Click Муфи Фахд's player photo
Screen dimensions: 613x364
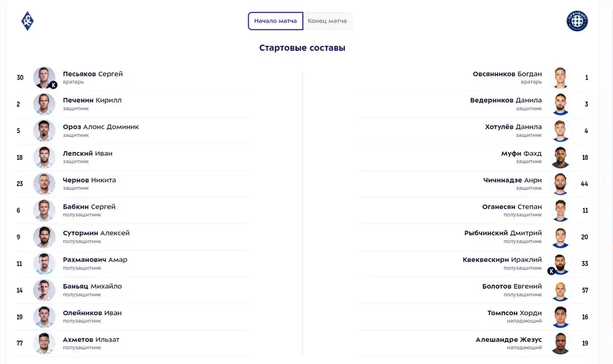[560, 157]
